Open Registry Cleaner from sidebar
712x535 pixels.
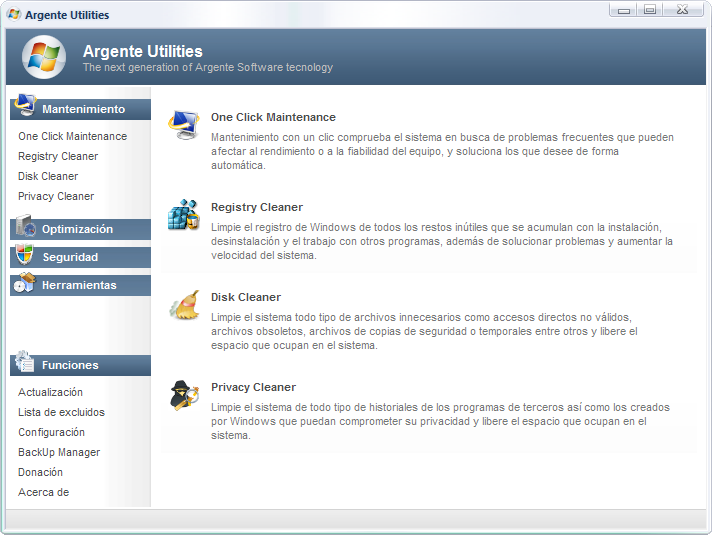(58, 156)
